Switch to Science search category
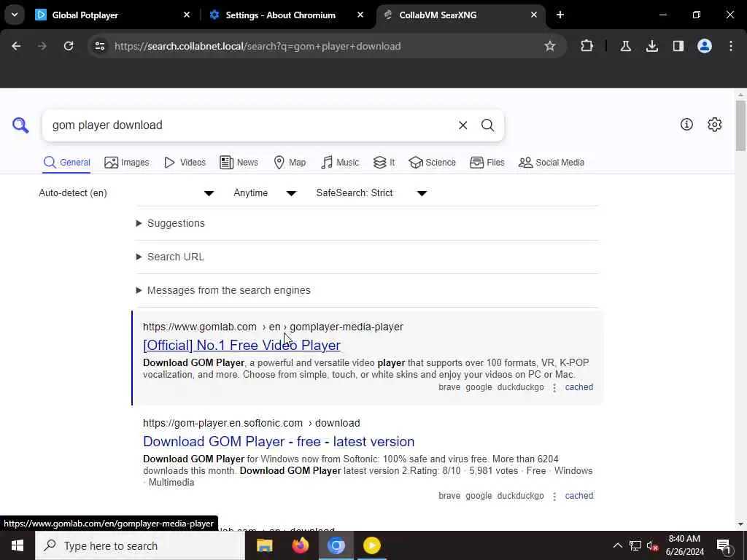This screenshot has height=560, width=747. click(432, 163)
